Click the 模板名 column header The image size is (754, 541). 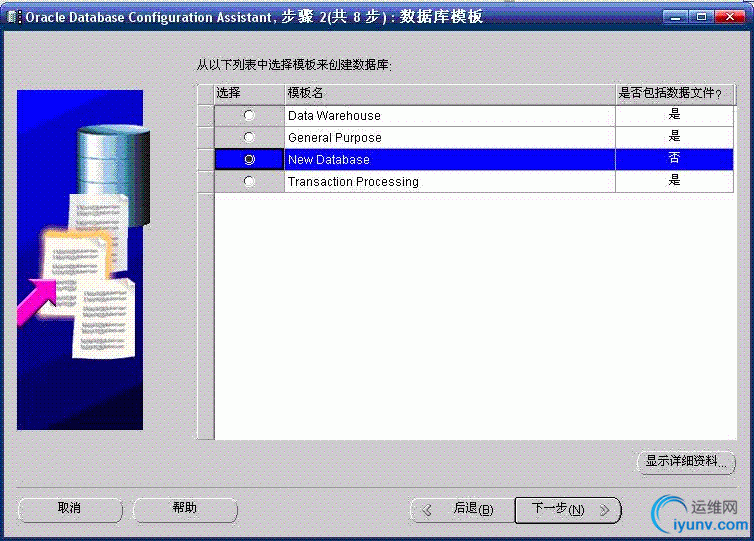(450, 94)
